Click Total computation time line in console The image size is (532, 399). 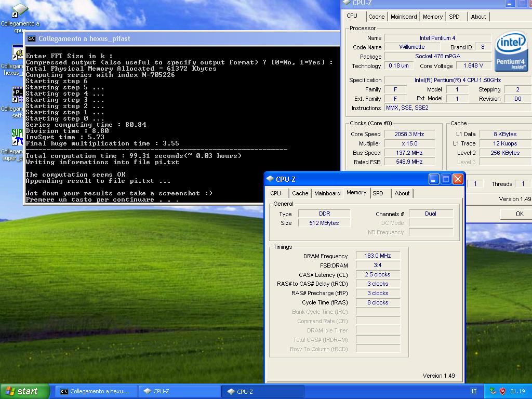[x=134, y=156]
